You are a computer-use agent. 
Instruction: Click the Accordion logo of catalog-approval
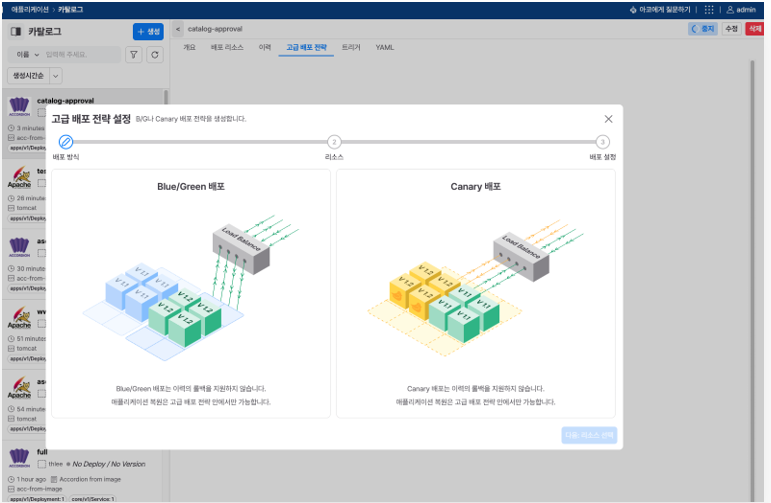19,106
